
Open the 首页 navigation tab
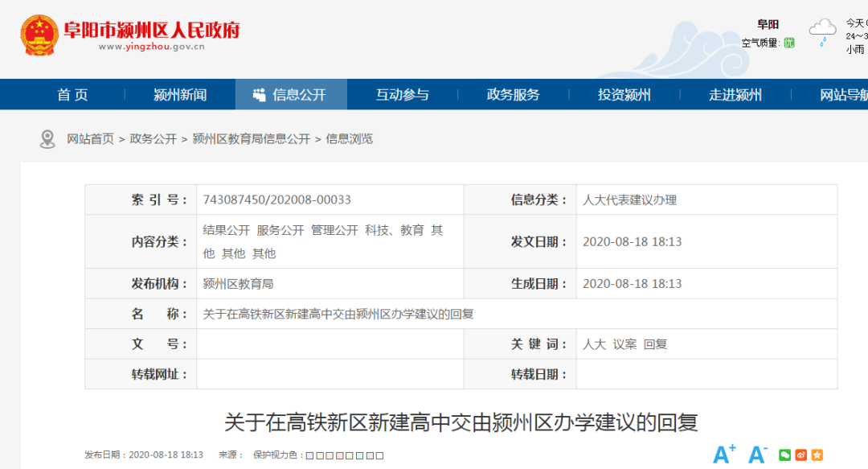click(72, 95)
